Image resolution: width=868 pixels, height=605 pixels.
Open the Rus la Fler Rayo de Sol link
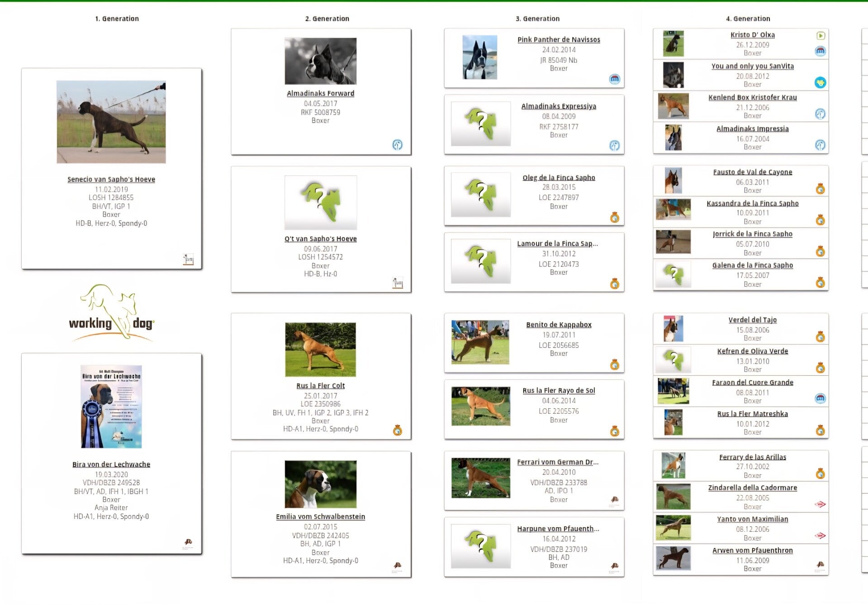[x=559, y=391]
